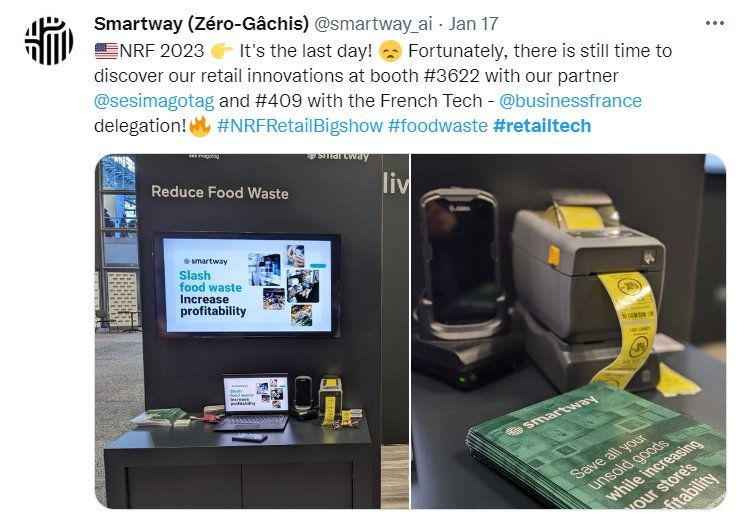The image size is (745, 522).
Task: Open the bold #retailtech hashtag
Action: [x=542, y=126]
